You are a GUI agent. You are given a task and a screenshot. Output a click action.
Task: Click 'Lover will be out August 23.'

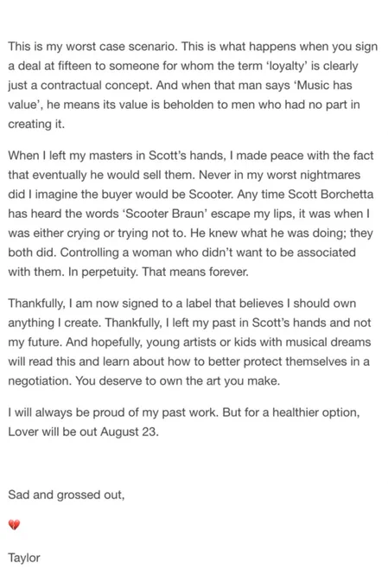(84, 432)
